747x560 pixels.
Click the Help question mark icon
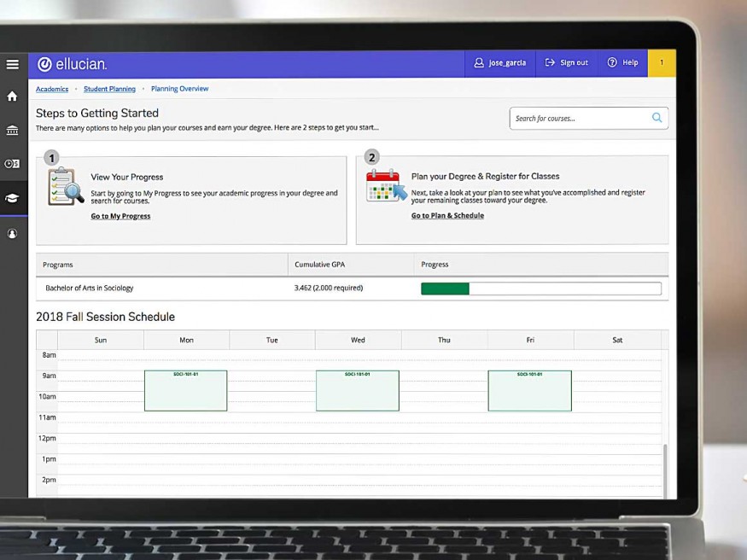[612, 62]
